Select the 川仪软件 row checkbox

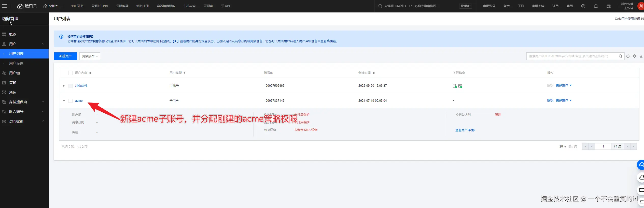tap(71, 86)
